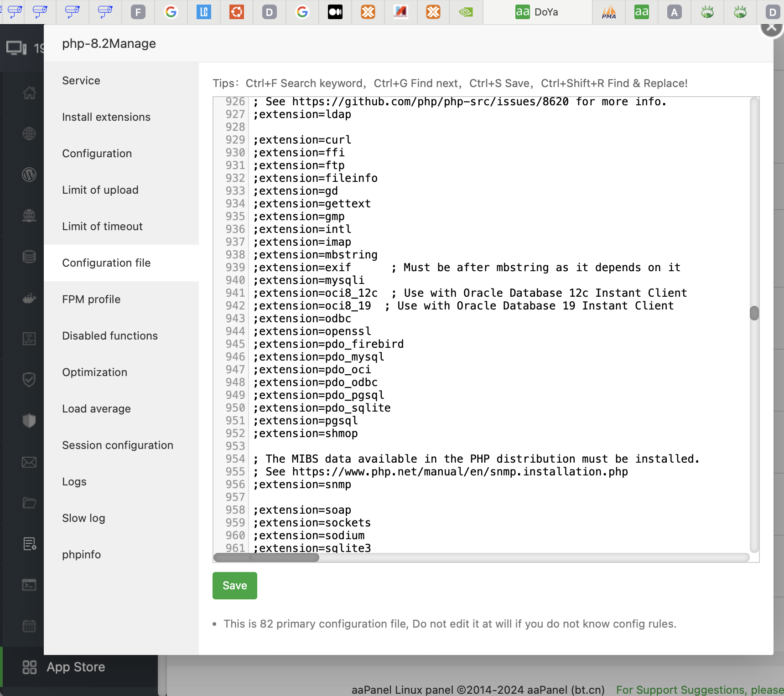Select Disabled functions in the sidebar
Image resolution: width=784 pixels, height=696 pixels.
[x=110, y=336]
